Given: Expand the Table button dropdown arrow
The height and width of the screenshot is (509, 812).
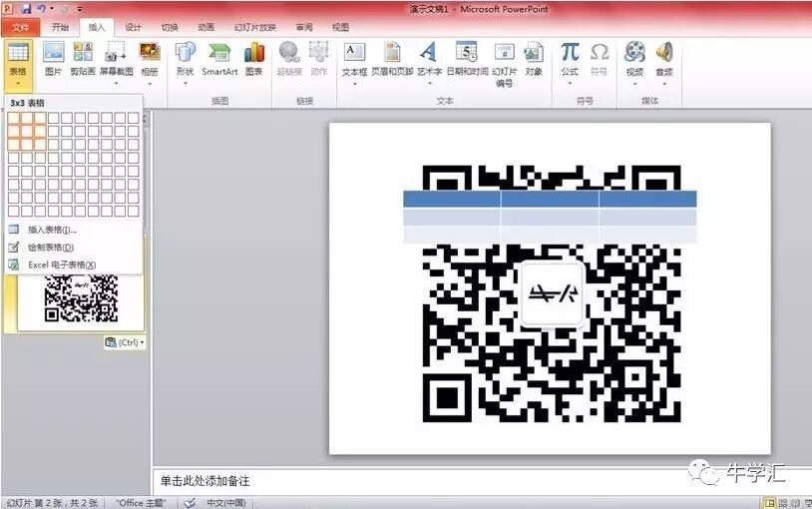Looking at the screenshot, I should pos(18,84).
